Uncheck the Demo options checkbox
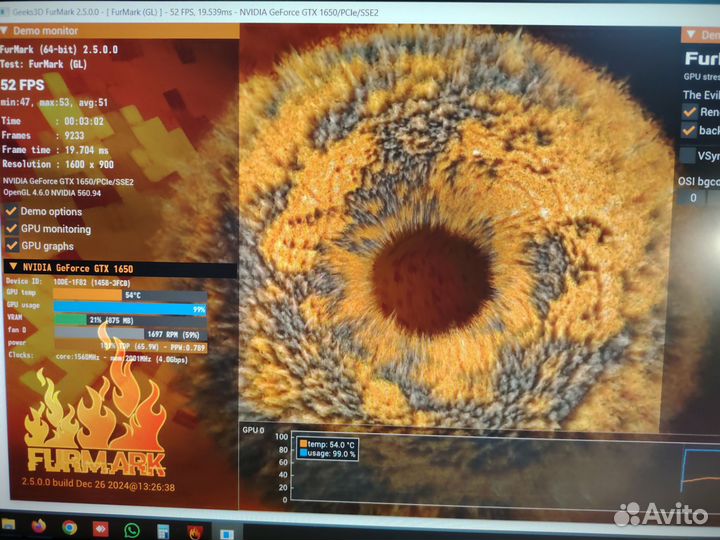720x540 pixels. click(11, 211)
